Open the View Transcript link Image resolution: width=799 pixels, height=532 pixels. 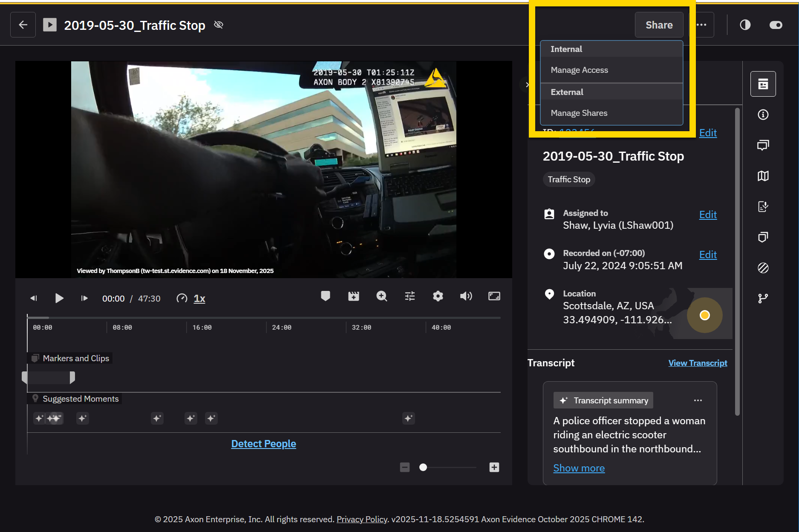(x=698, y=363)
